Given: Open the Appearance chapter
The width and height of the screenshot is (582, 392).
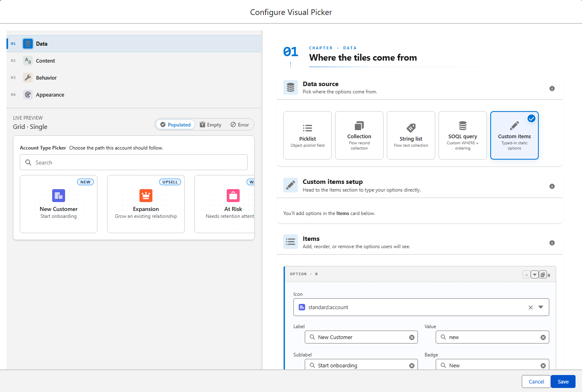Looking at the screenshot, I should click(50, 95).
